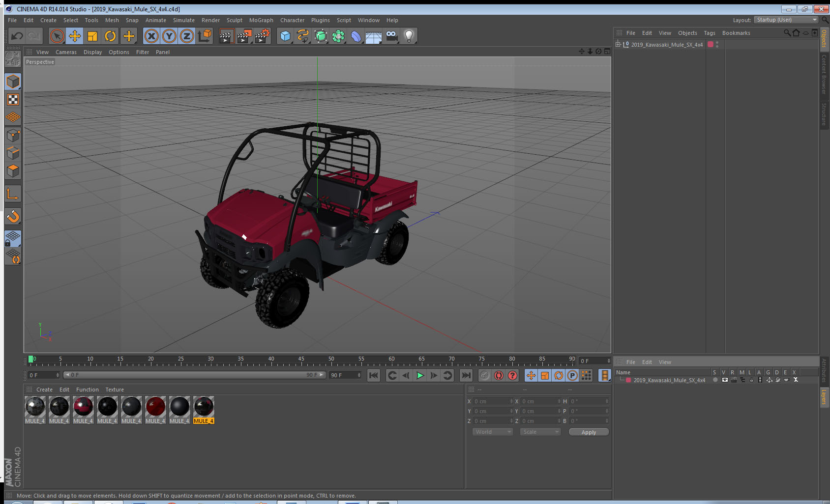
Task: Open the Object Manager Tags menu
Action: (x=710, y=33)
